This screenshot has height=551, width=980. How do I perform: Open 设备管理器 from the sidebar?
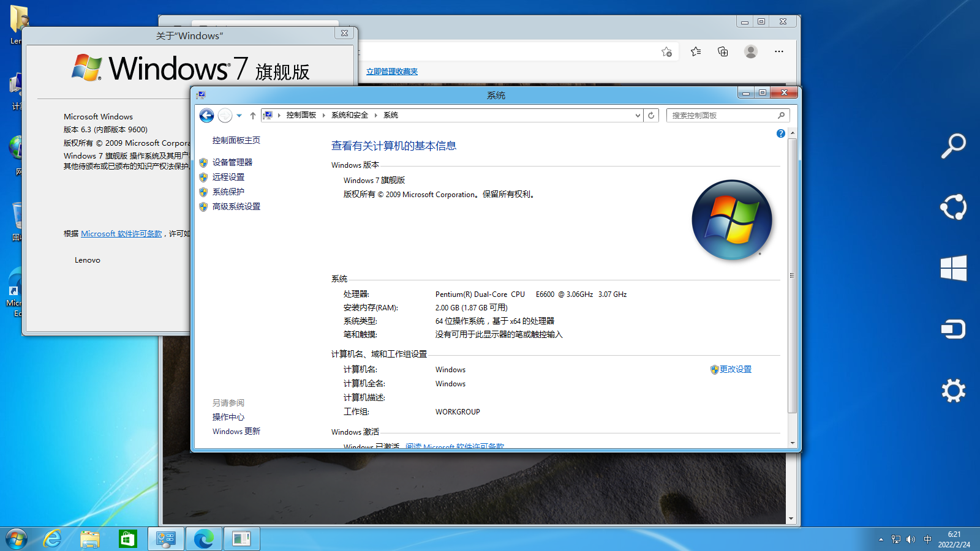pos(232,162)
